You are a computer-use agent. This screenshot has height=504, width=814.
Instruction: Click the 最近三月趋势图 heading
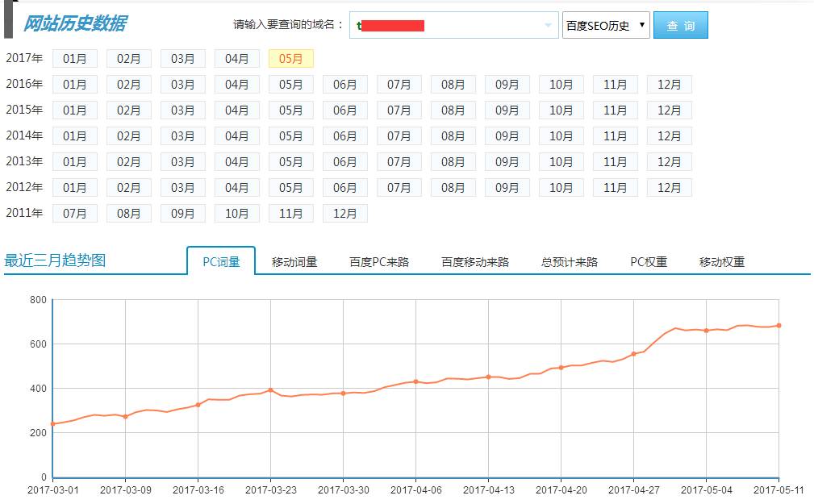[x=55, y=260]
